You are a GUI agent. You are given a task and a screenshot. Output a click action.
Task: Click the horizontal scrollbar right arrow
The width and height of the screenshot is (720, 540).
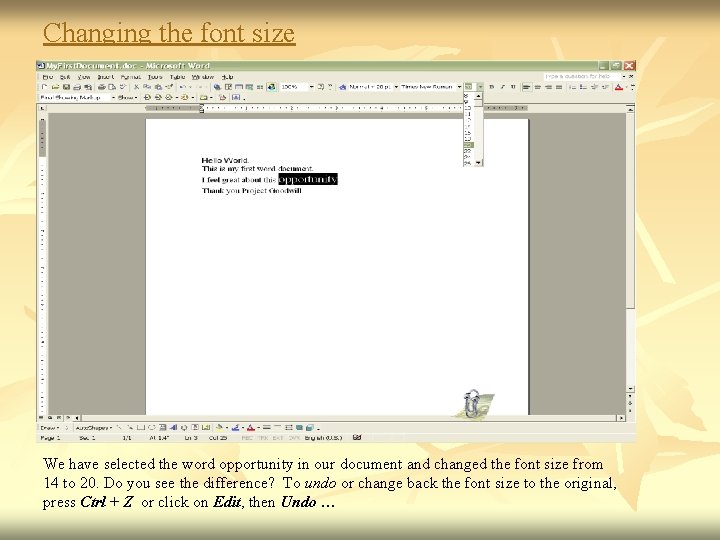[x=621, y=418]
